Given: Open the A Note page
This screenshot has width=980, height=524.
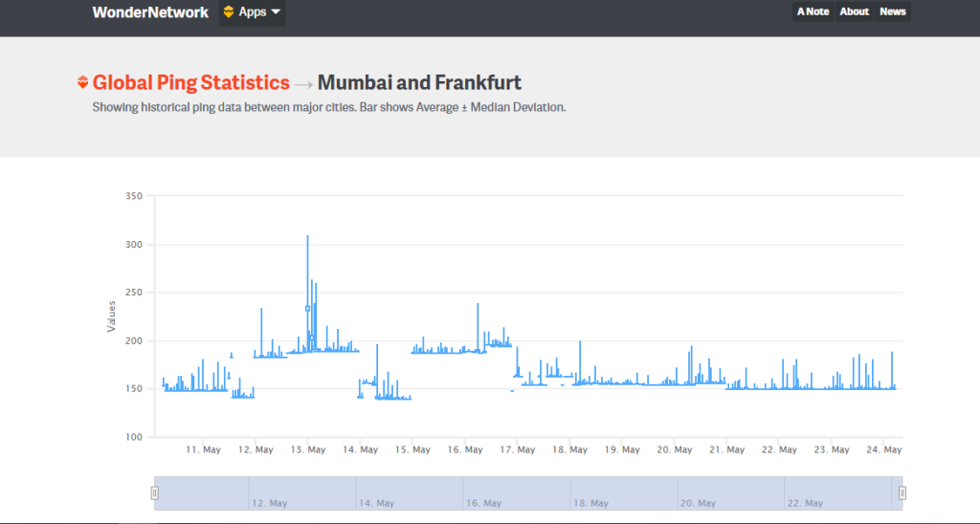Looking at the screenshot, I should click(813, 11).
